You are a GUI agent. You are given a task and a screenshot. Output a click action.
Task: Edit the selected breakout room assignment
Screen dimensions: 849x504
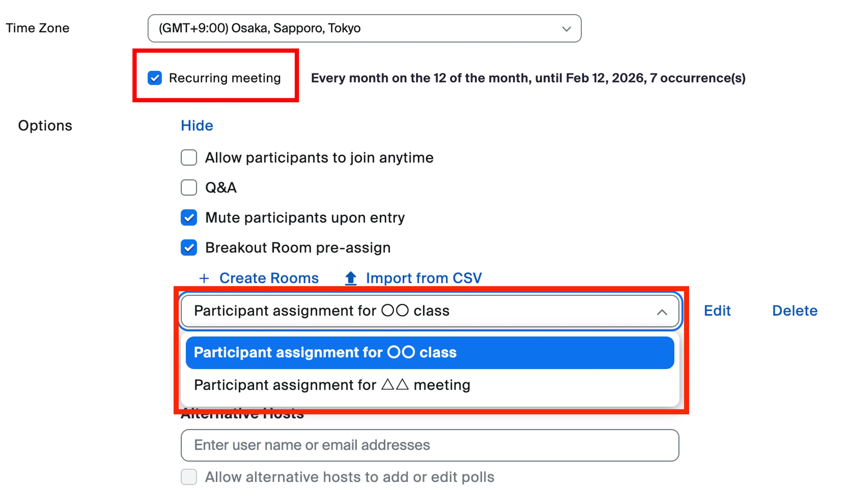(x=717, y=311)
